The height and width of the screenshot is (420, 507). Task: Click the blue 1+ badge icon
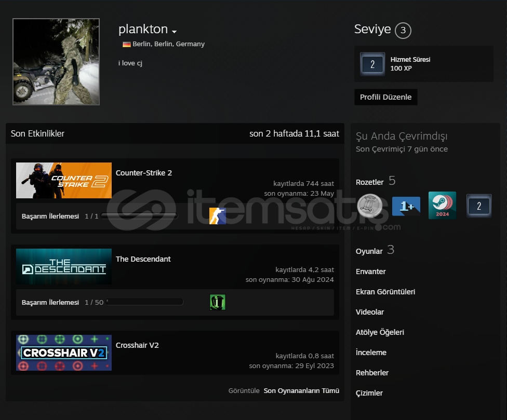(x=406, y=206)
